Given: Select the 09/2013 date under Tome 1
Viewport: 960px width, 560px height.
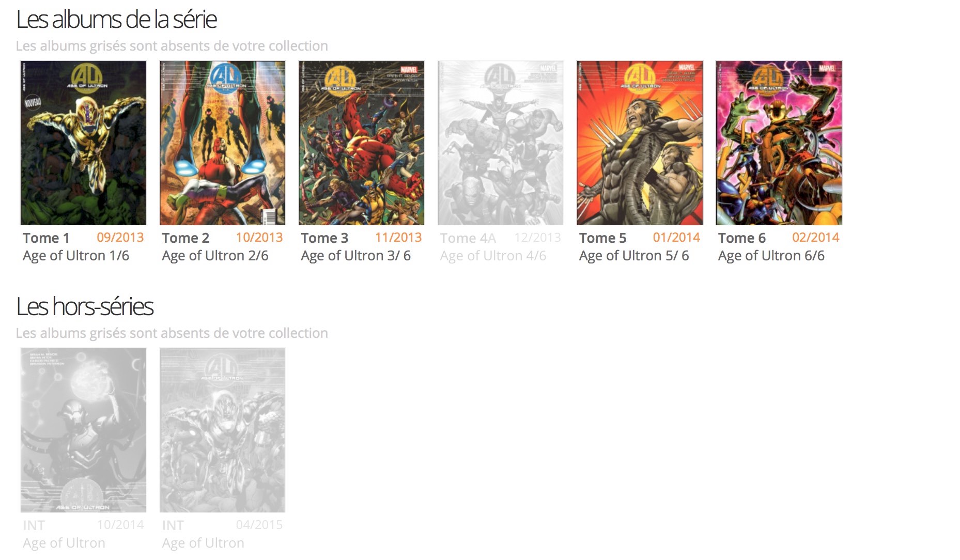Looking at the screenshot, I should click(x=120, y=237).
